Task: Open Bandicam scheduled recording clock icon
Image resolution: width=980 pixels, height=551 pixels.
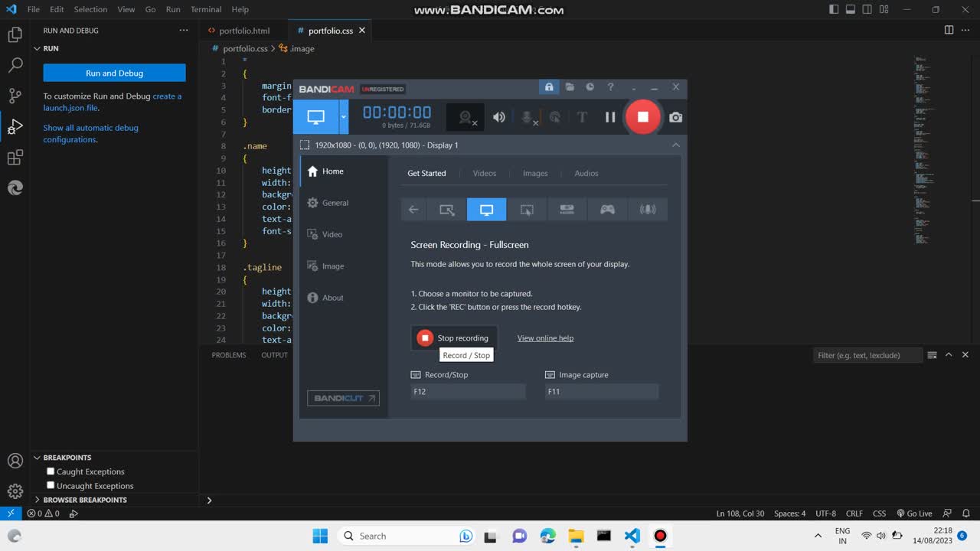Action: pyautogui.click(x=590, y=87)
